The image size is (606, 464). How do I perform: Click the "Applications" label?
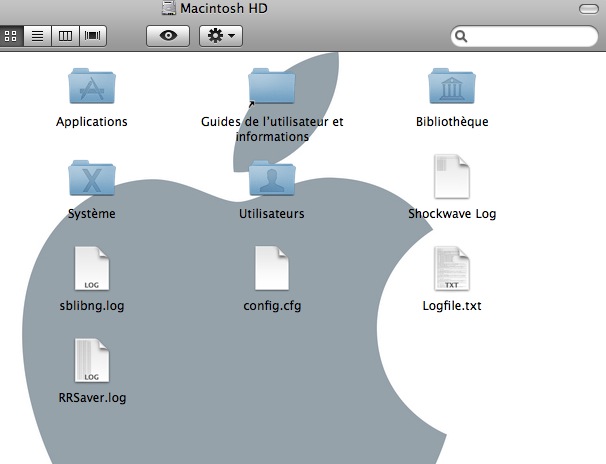[92, 122]
